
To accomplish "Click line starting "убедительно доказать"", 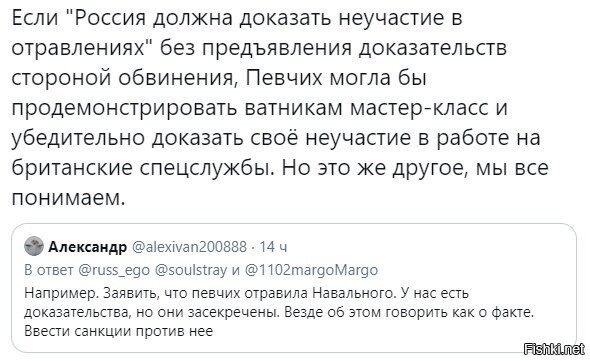I will (x=276, y=139).
